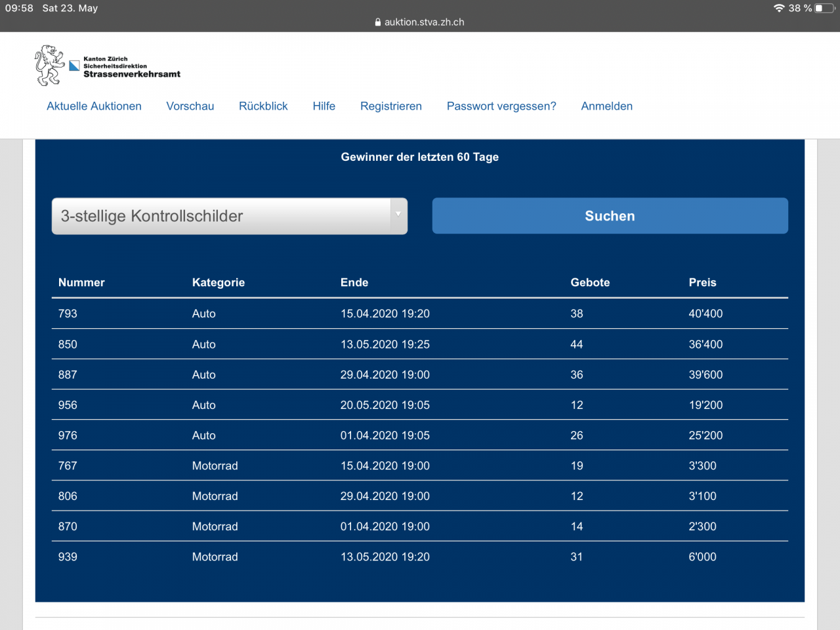Click Anmelden to log in
Image resolution: width=840 pixels, height=630 pixels.
pyautogui.click(x=606, y=106)
